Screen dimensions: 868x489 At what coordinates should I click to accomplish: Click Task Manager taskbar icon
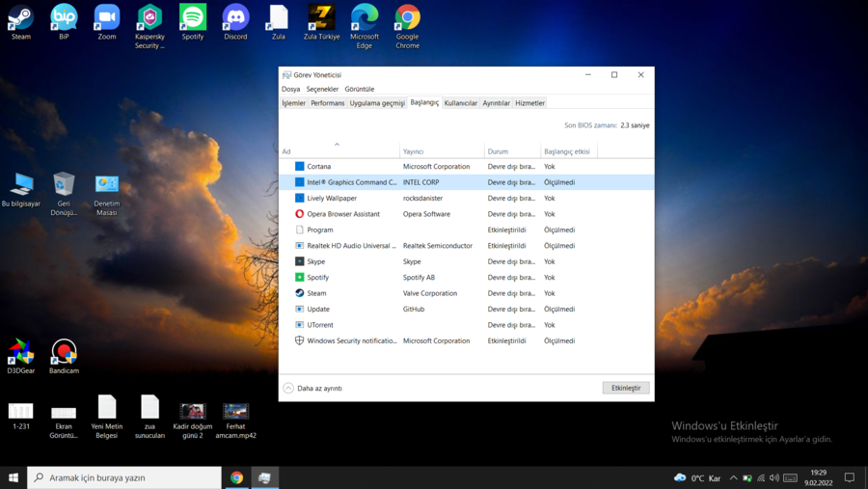[x=264, y=477]
